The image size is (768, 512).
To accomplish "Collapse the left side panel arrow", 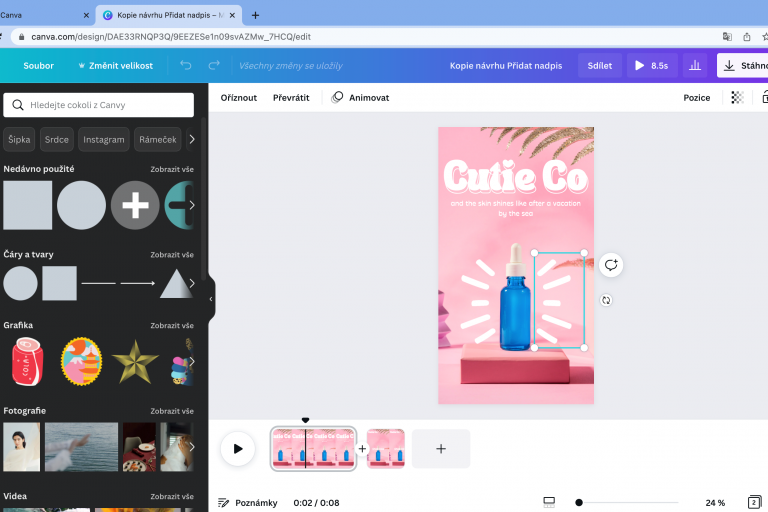I will tap(210, 298).
